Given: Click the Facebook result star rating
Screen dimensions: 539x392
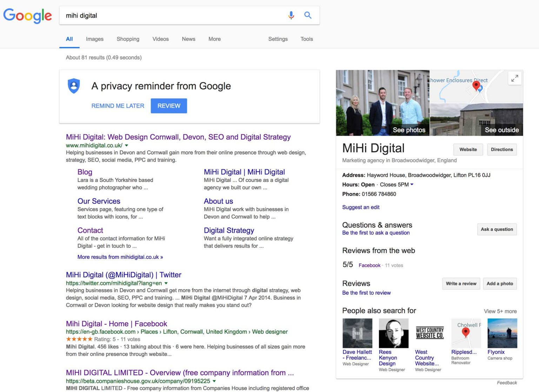Looking at the screenshot, I should pos(79,339).
